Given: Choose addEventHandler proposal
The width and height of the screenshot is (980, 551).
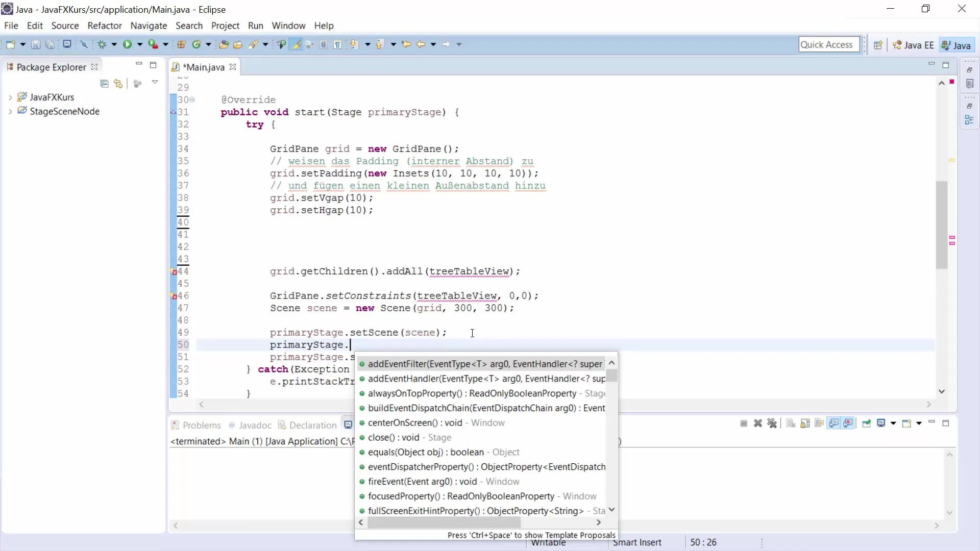Looking at the screenshot, I should [x=482, y=379].
